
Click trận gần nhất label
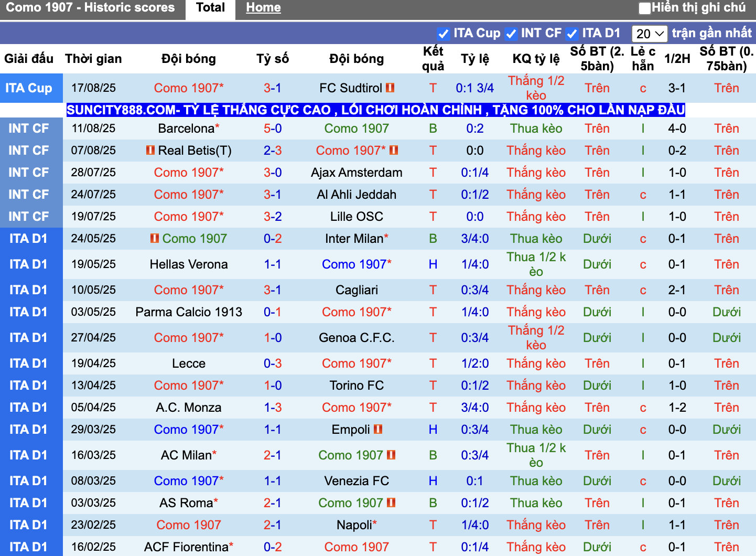[x=711, y=33]
